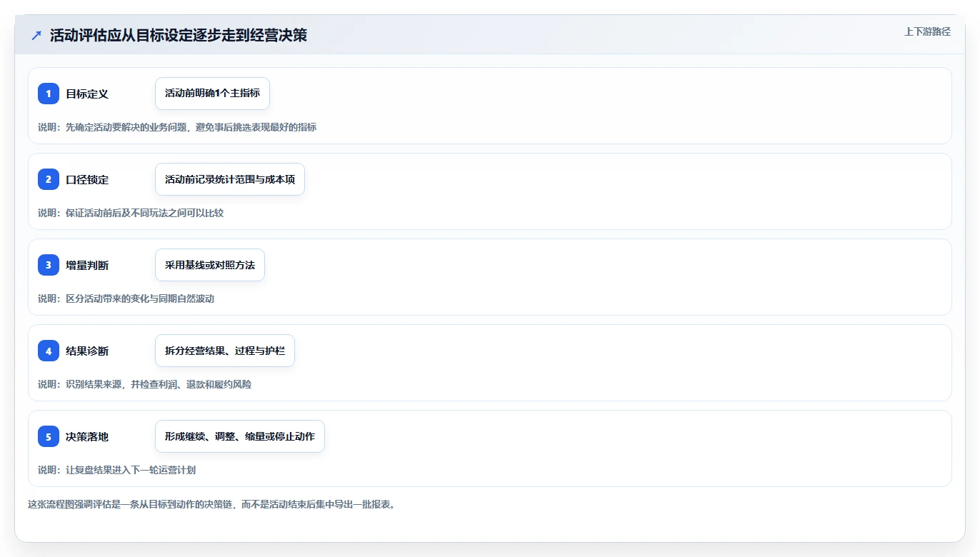Click the step 4 number badge
980x557 pixels.
(49, 351)
